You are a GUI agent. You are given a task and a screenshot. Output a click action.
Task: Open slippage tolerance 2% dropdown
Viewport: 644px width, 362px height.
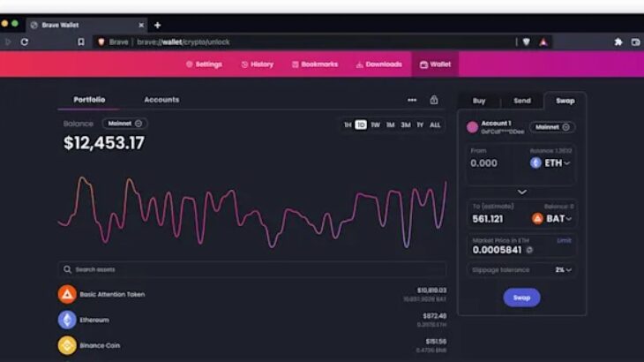(563, 270)
